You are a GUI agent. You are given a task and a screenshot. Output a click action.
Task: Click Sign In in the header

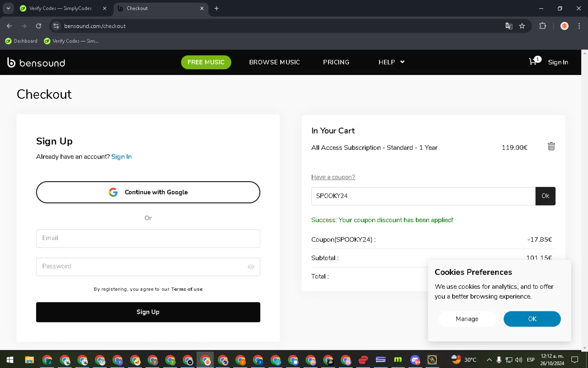[x=558, y=62]
